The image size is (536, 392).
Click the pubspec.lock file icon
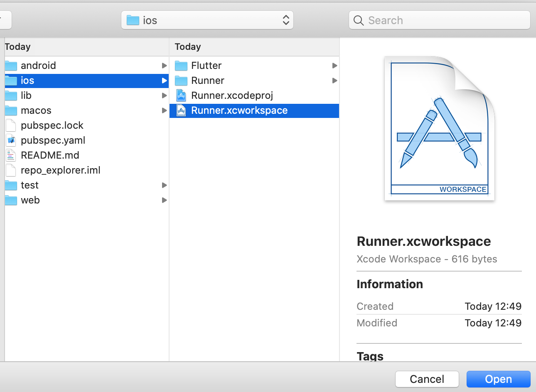11,125
